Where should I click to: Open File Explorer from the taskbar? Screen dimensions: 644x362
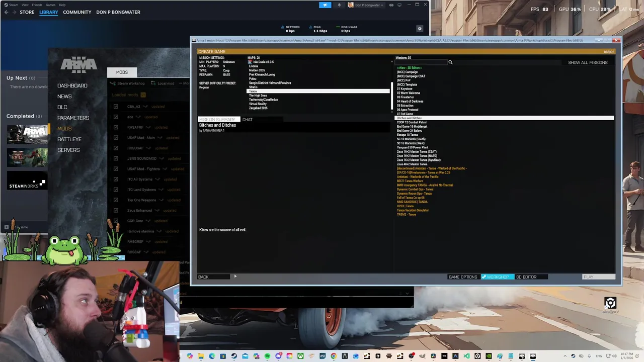click(x=201, y=356)
